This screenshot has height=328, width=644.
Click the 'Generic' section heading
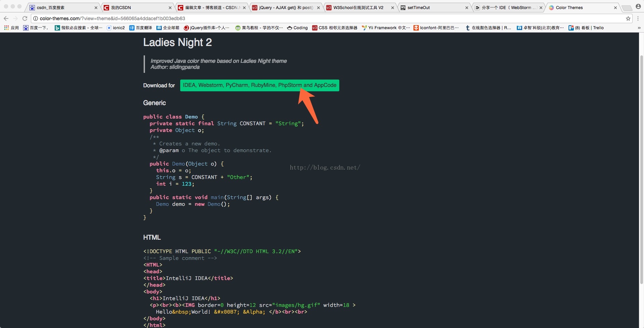154,103
